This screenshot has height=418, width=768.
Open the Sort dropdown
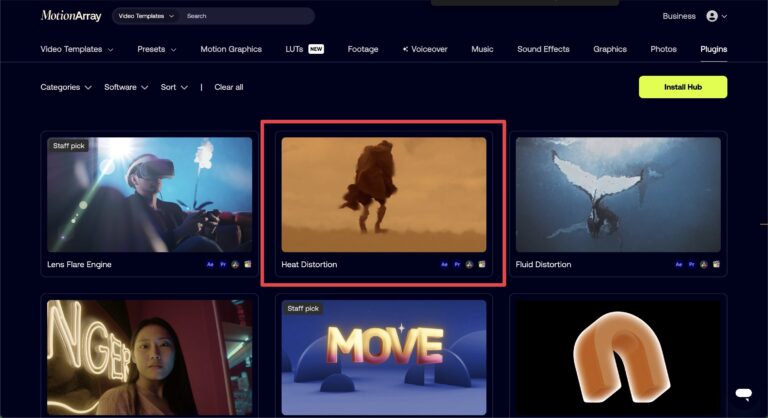coord(174,87)
